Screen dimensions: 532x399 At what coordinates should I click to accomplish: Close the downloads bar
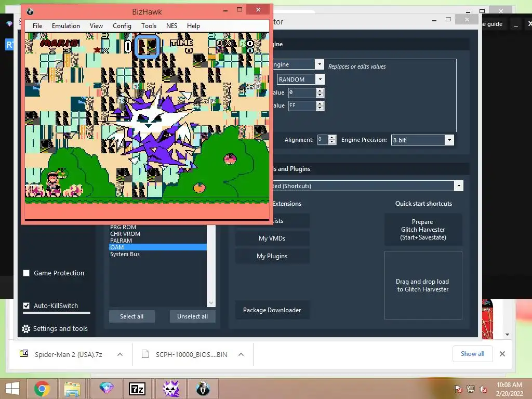[x=502, y=354]
